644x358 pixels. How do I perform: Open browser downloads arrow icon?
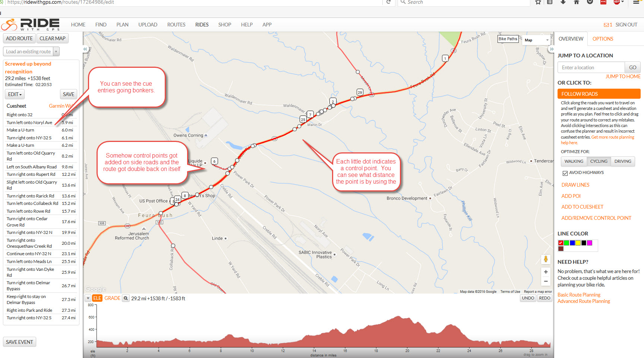click(x=563, y=2)
